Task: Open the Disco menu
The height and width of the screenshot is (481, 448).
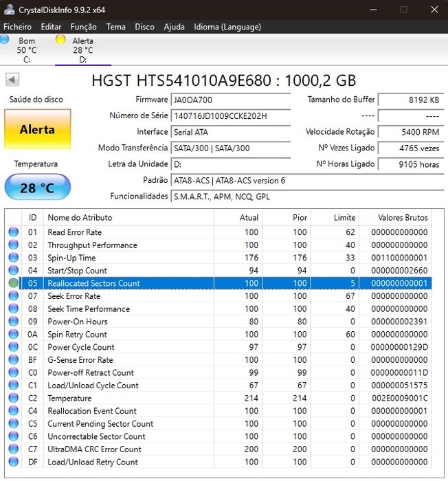Action: tap(144, 27)
